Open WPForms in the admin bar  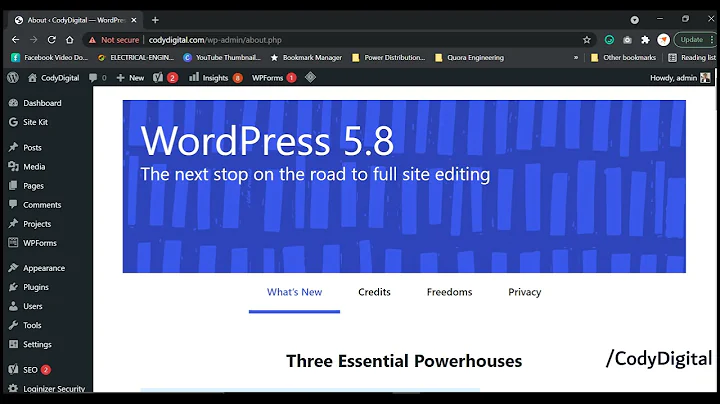[274, 78]
